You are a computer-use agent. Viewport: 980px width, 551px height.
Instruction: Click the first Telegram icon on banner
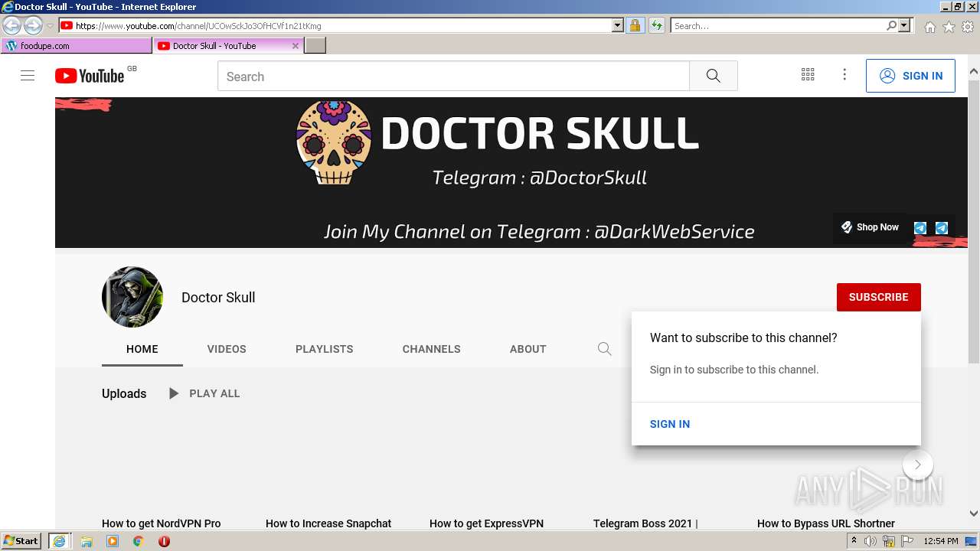point(920,228)
